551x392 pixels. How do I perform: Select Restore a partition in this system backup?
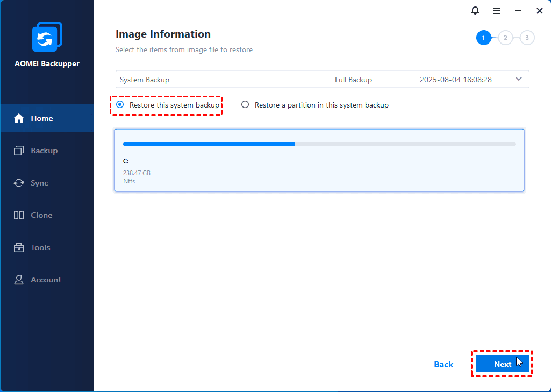pyautogui.click(x=245, y=105)
